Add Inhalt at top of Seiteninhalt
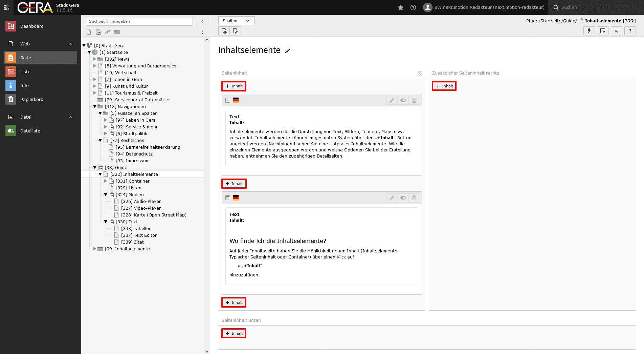Screen dimensions: 644x354 pyautogui.click(x=234, y=86)
